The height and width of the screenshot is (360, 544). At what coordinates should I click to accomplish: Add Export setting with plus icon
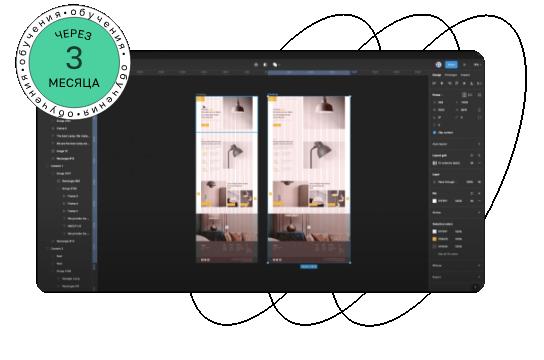479,277
